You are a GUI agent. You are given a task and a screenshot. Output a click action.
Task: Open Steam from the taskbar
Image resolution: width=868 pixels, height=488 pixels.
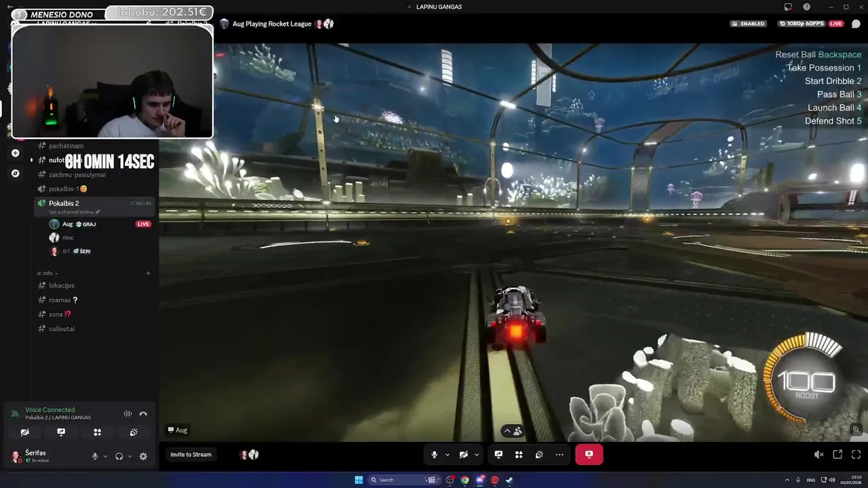(x=509, y=480)
